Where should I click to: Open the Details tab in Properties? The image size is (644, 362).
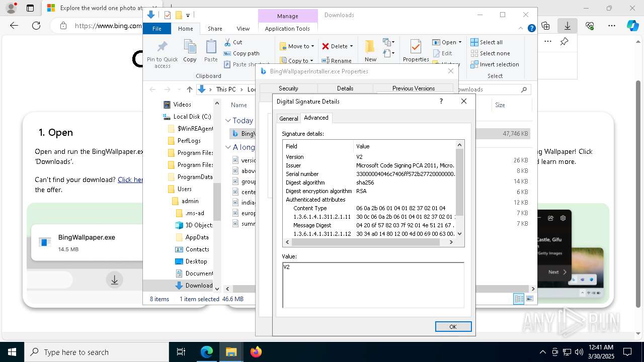(345, 88)
